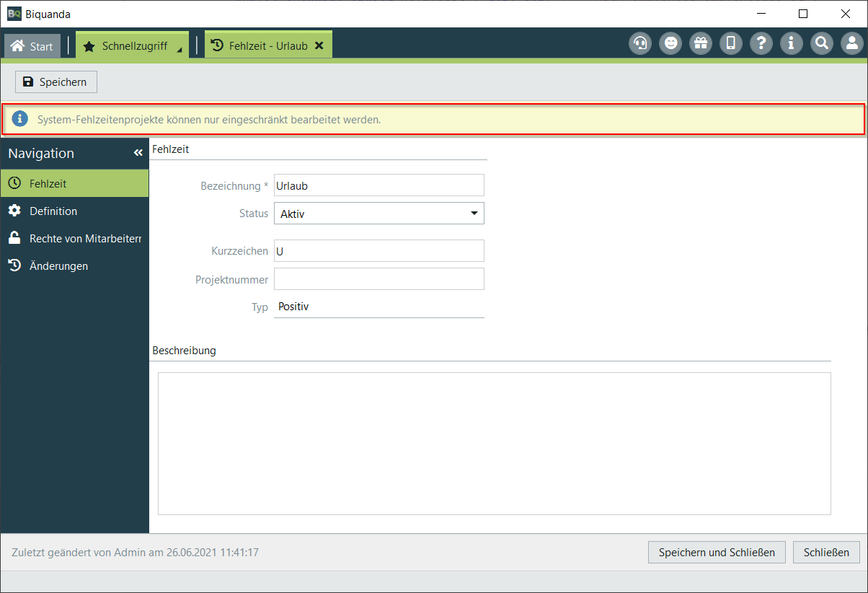
Task: Click into the Kurzzeichen input field
Action: point(379,251)
